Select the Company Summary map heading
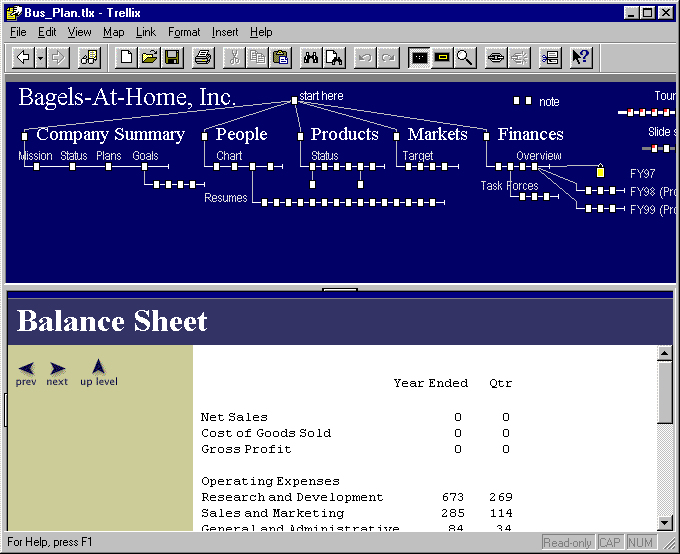Image resolution: width=680 pixels, height=554 pixels. 110,134
